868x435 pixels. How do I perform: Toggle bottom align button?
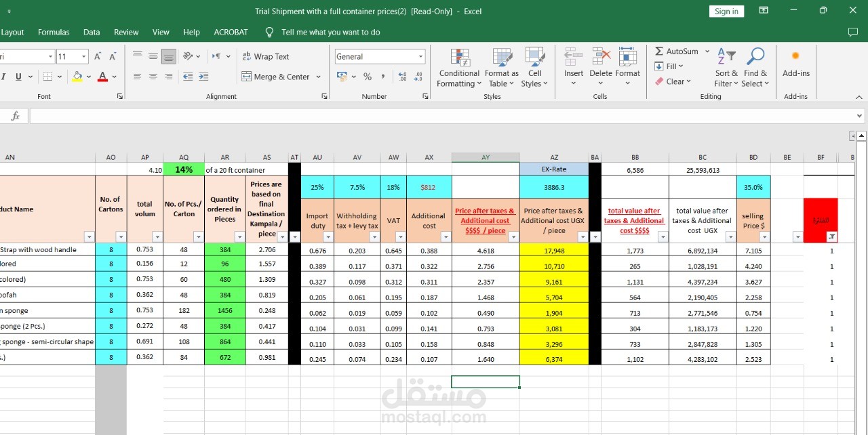click(169, 56)
